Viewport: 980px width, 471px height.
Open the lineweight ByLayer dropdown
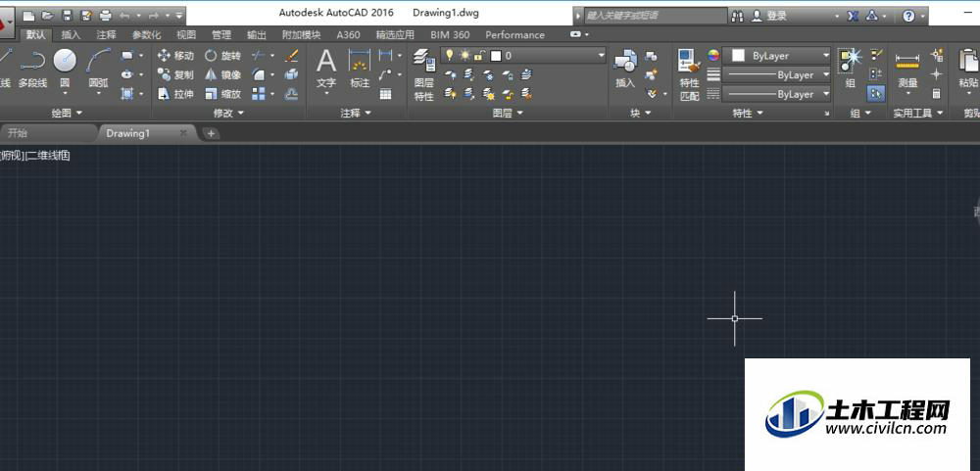click(x=777, y=75)
